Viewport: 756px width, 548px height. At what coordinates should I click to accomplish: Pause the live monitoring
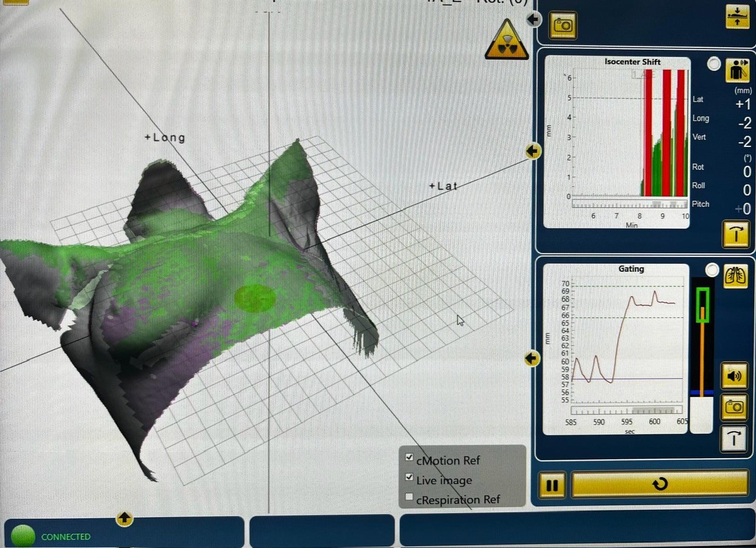point(552,485)
